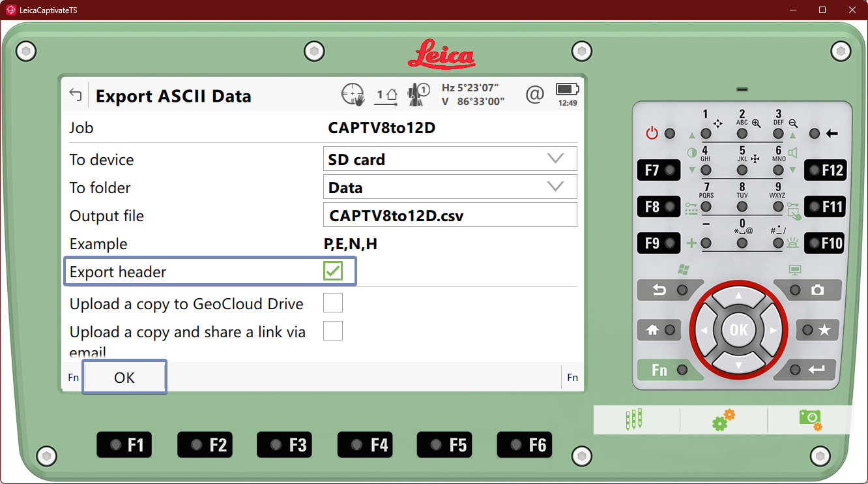The image size is (868, 484).
Task: Click the F5 function key
Action: tap(444, 445)
